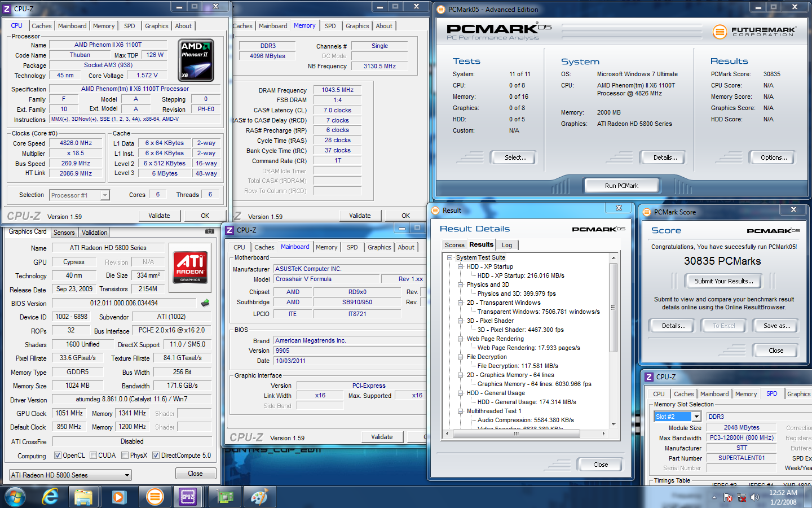Open the Sensors tab in GPU-Z

click(64, 233)
